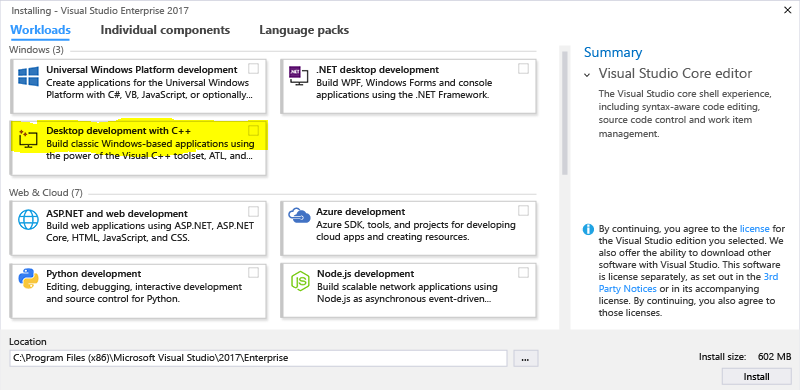This screenshot has height=390, width=801.
Task: Click the ASP.NET and web development title
Action: (117, 214)
